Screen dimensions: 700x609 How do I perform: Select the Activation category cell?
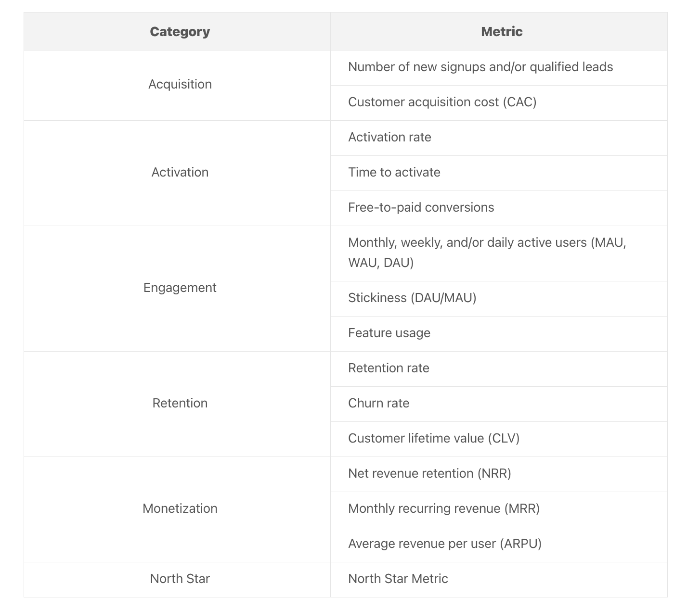click(x=180, y=172)
